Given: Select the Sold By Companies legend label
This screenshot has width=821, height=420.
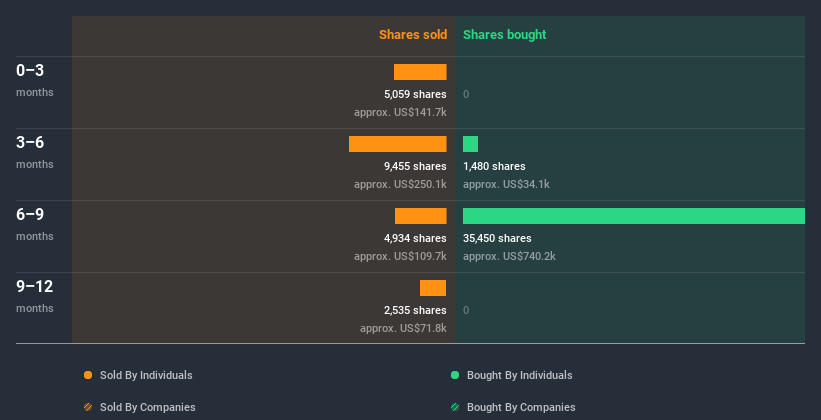Looking at the screenshot, I should [148, 407].
